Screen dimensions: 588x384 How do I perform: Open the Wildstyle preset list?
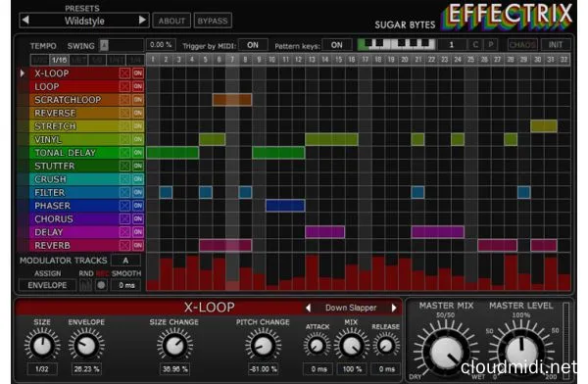[x=84, y=21]
